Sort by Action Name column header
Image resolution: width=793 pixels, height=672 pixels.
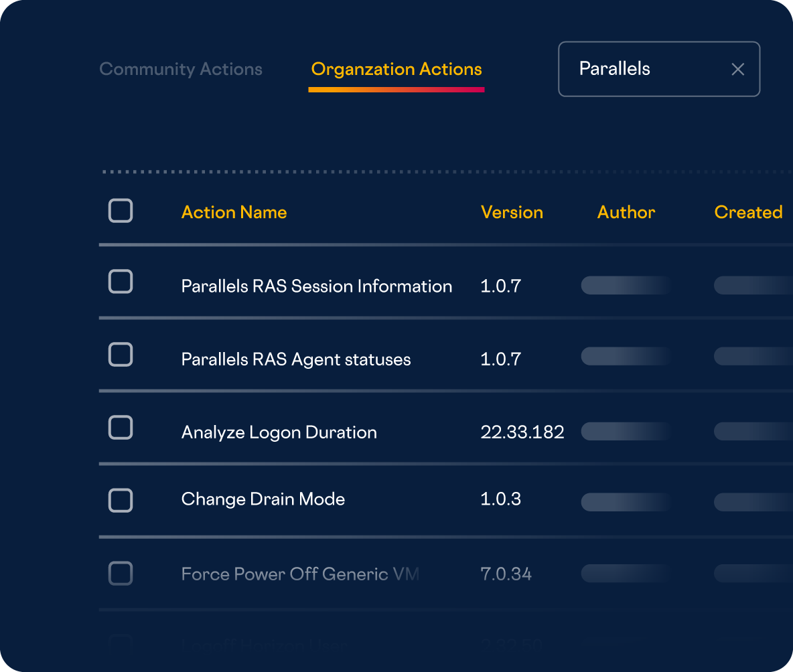click(234, 212)
